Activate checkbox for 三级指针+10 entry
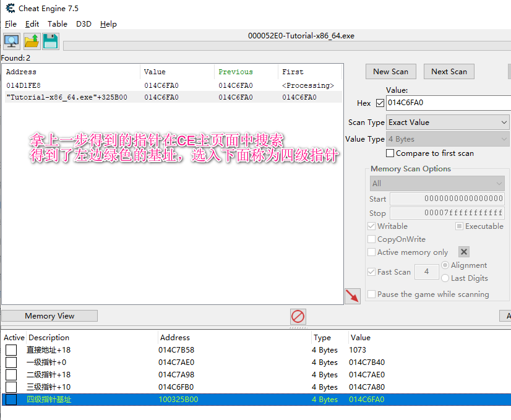 [x=11, y=387]
